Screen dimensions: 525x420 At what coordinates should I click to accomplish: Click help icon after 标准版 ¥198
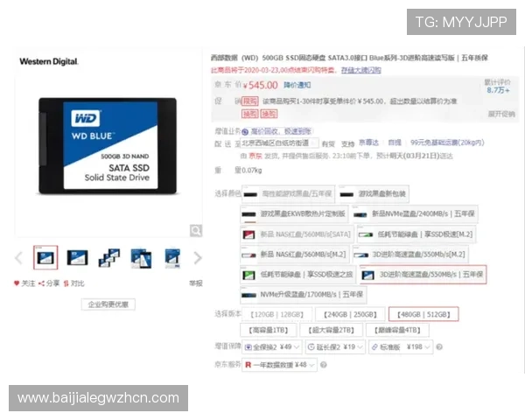(439, 347)
